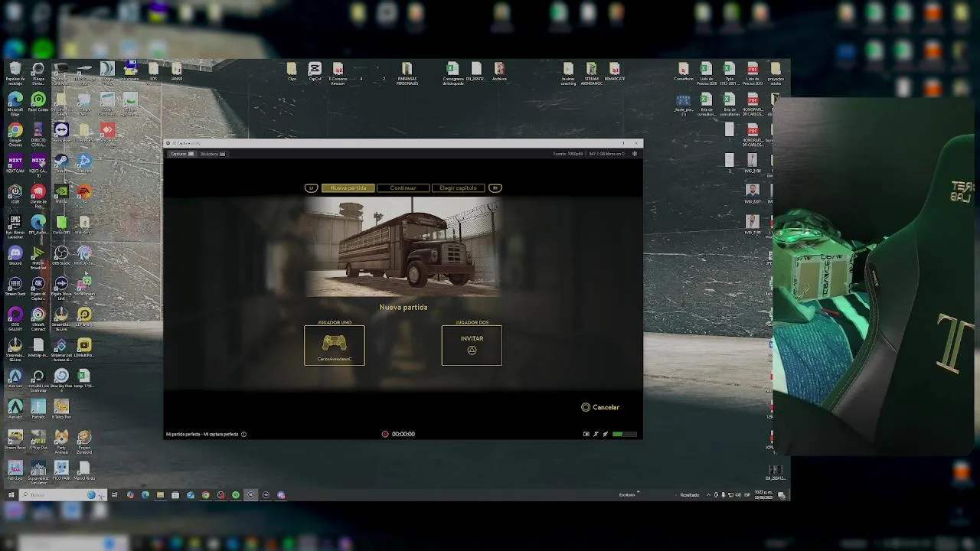
Task: Open the Clips folder on desktop
Action: (292, 73)
